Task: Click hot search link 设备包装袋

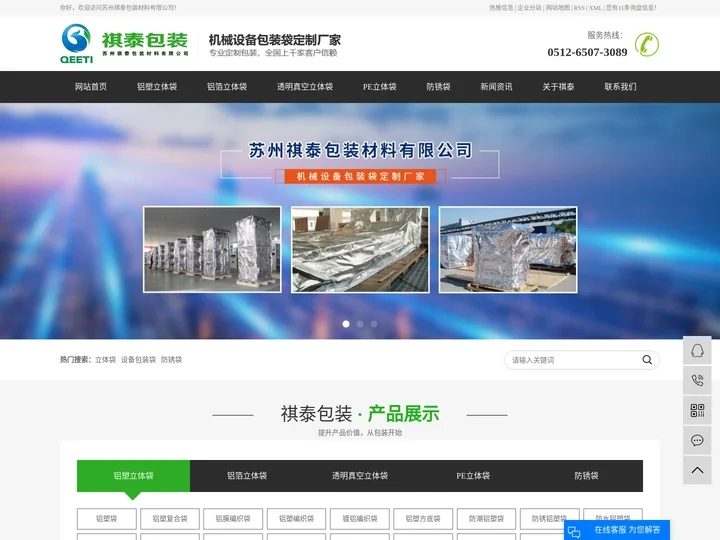Action: 138,360
